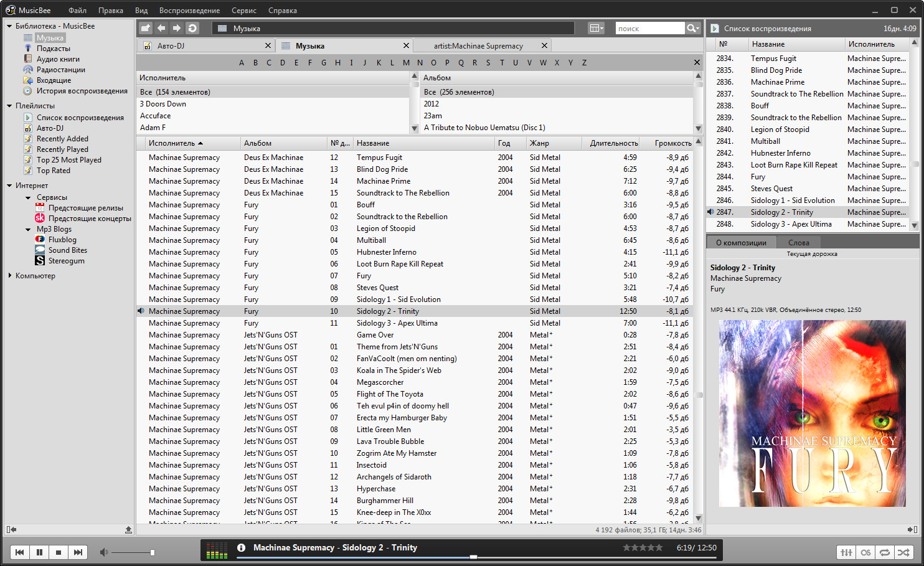924x566 pixels.
Task: Toggle repeat mode
Action: (x=884, y=552)
